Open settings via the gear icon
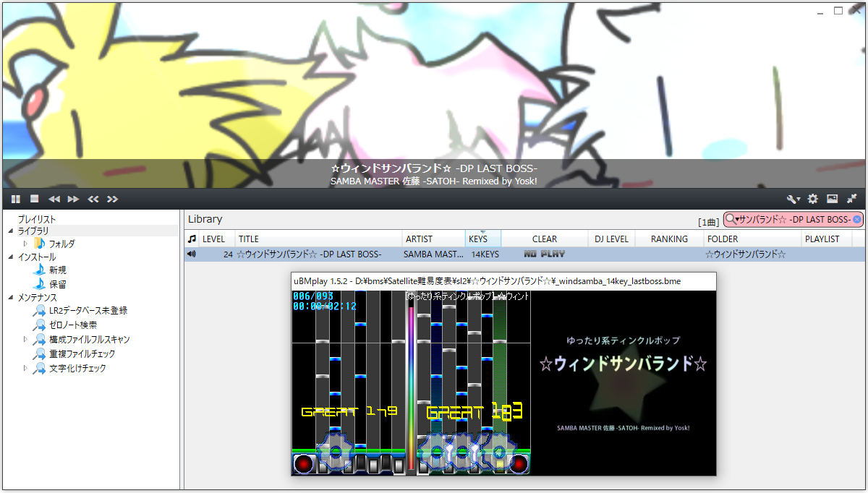The height and width of the screenshot is (493, 868). click(812, 199)
